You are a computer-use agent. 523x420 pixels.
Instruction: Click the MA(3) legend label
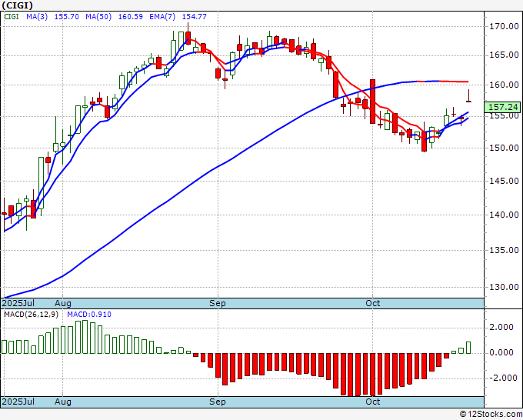click(x=37, y=16)
